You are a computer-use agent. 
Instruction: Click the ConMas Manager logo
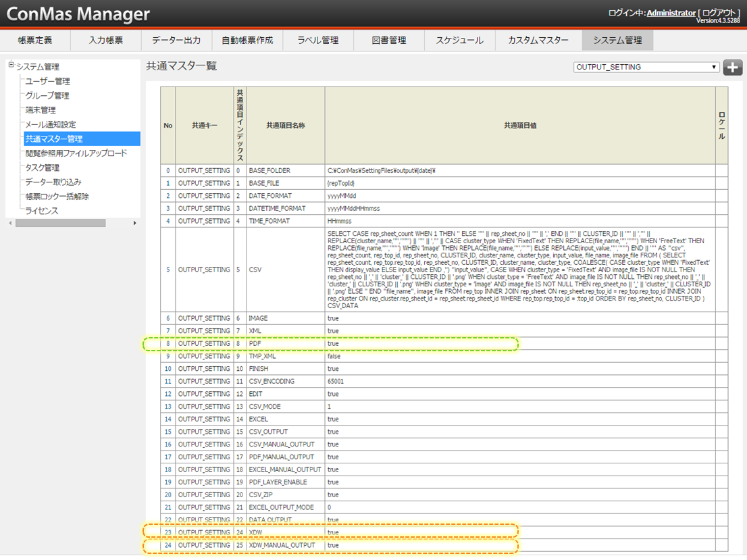[78, 14]
